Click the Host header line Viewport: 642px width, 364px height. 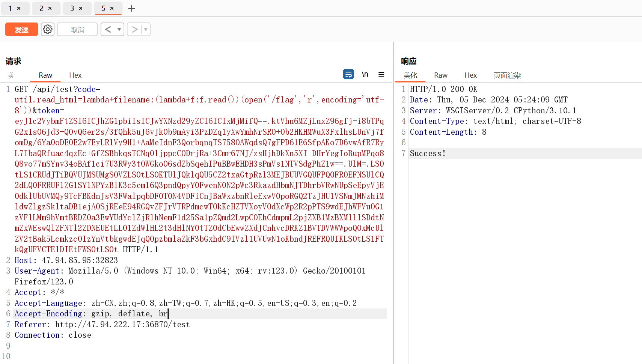(x=66, y=260)
